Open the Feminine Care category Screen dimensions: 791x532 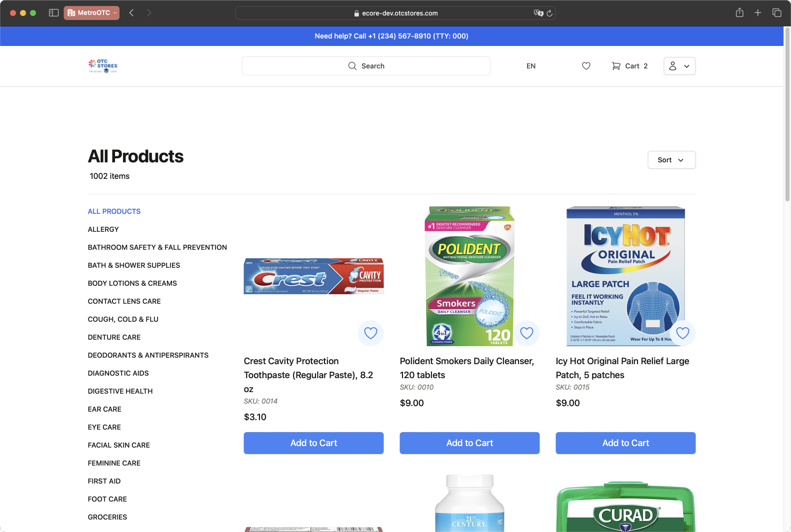coord(114,463)
